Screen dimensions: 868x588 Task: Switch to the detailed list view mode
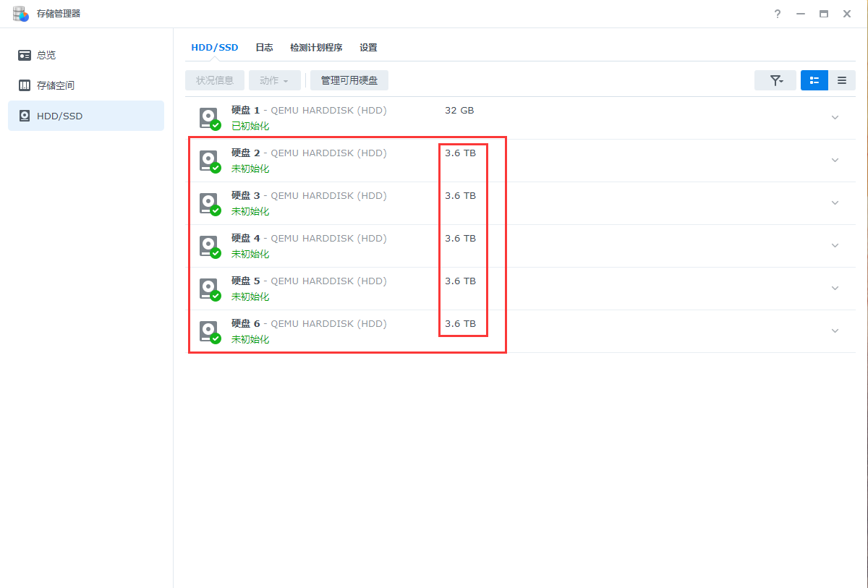(814, 80)
